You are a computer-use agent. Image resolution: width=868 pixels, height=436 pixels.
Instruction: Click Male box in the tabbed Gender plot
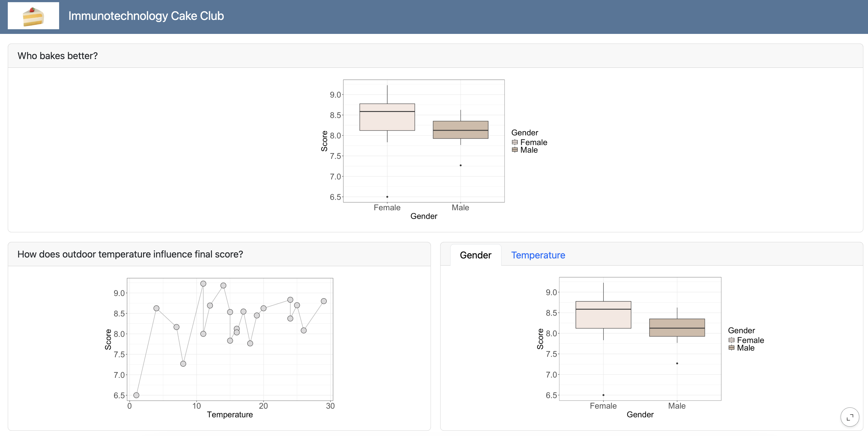click(x=677, y=327)
